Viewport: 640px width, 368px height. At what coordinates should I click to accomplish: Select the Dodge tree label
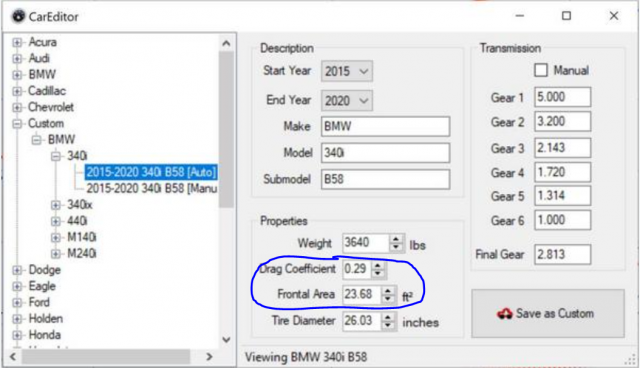pyautogui.click(x=44, y=270)
